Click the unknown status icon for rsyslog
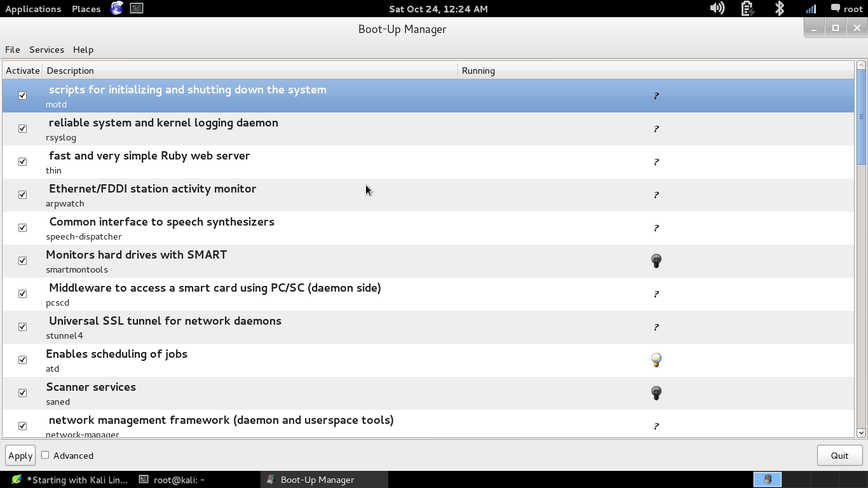Image resolution: width=868 pixels, height=488 pixels. click(x=656, y=129)
